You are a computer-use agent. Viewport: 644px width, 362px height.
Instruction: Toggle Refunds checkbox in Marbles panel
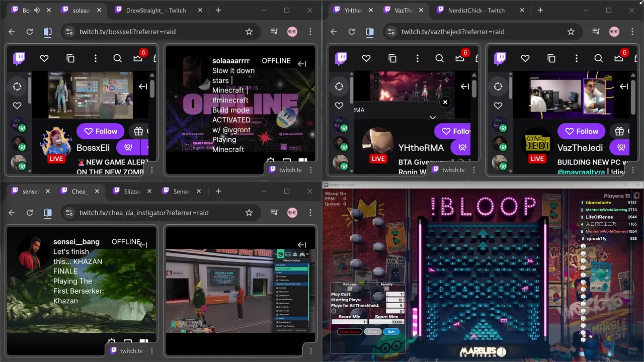pos(349,288)
